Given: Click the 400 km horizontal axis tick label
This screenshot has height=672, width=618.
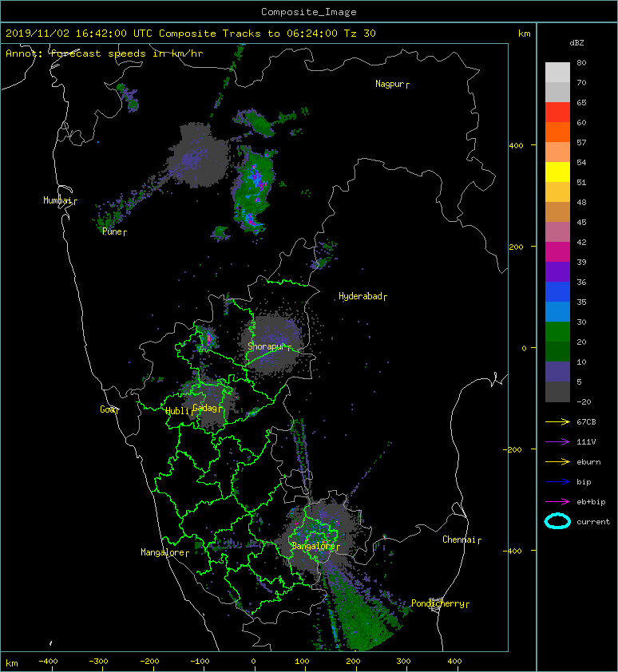Looking at the screenshot, I should (454, 661).
